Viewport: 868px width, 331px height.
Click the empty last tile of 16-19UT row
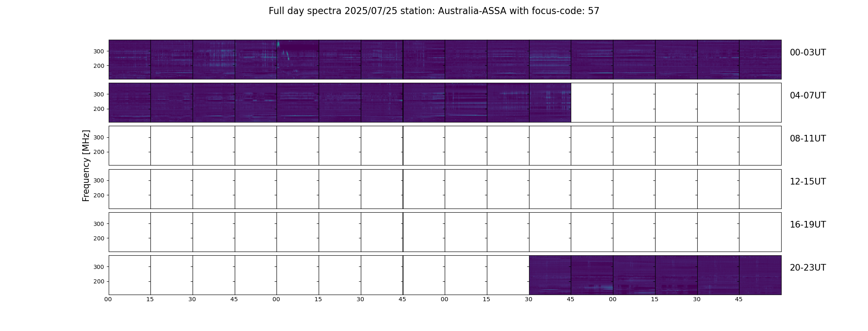click(x=760, y=232)
